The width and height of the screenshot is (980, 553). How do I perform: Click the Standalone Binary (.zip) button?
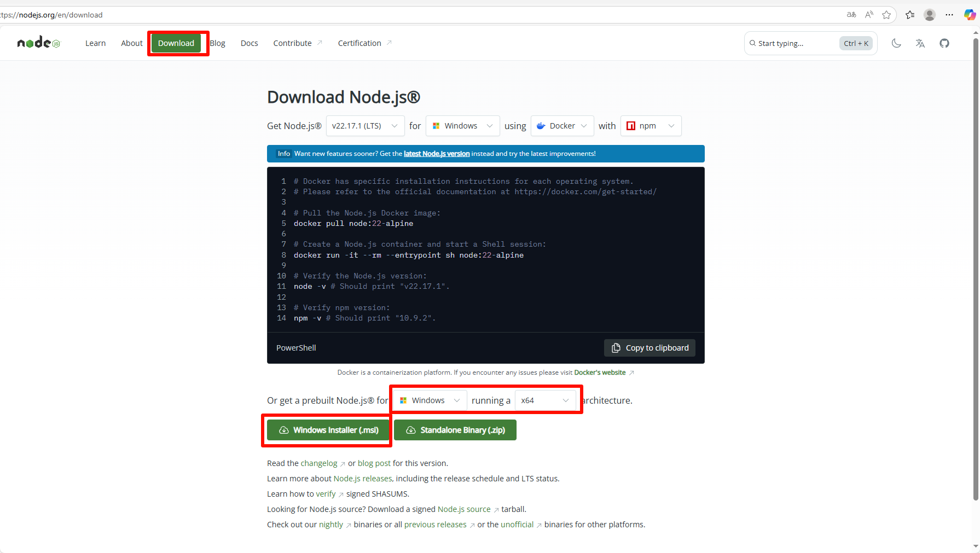coord(455,430)
